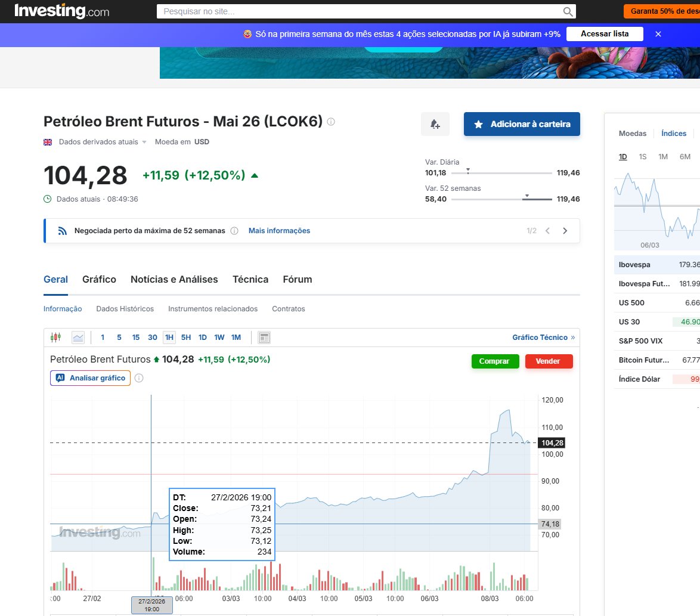This screenshot has height=616, width=700.
Task: Select area chart type icon
Action: pos(78,338)
